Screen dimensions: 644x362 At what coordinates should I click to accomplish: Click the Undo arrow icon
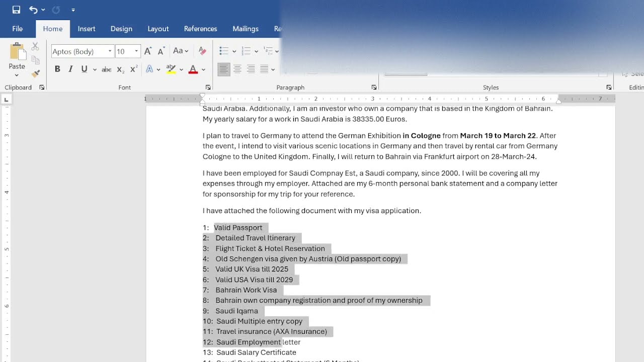point(33,10)
